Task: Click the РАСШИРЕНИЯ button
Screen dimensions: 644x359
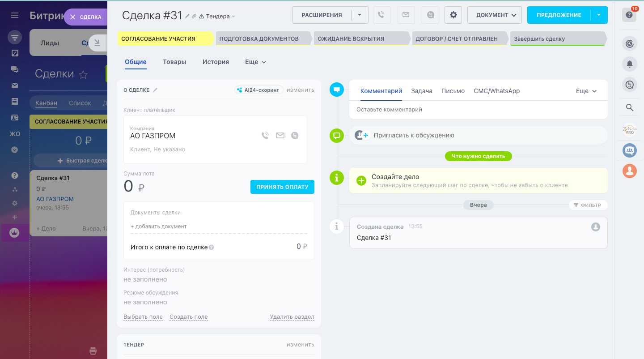Action: click(x=322, y=15)
